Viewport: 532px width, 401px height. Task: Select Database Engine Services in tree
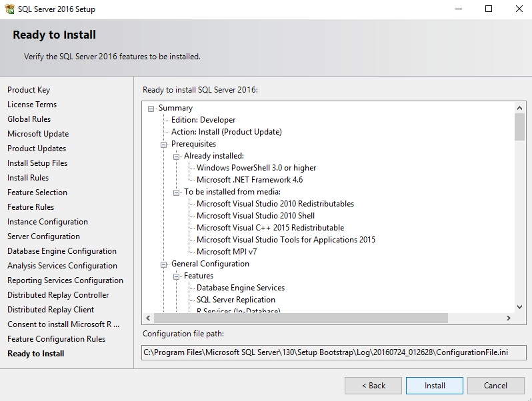pos(240,288)
